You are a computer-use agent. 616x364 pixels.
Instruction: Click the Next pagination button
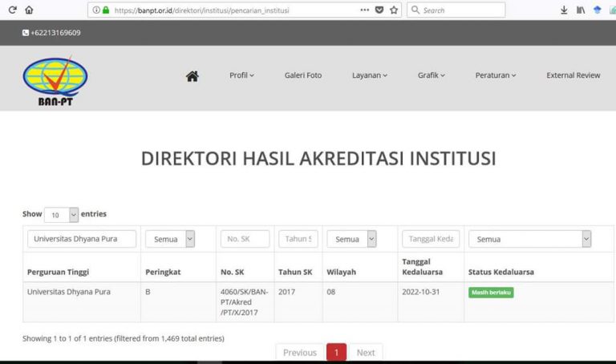pos(366,353)
